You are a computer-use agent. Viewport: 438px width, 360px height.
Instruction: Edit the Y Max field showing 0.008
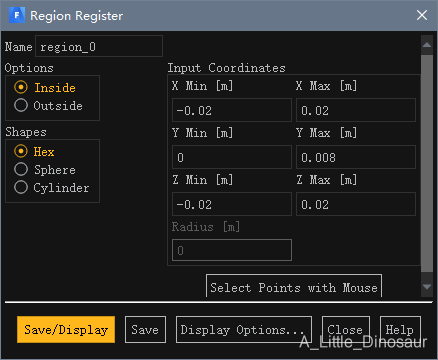[356, 157]
